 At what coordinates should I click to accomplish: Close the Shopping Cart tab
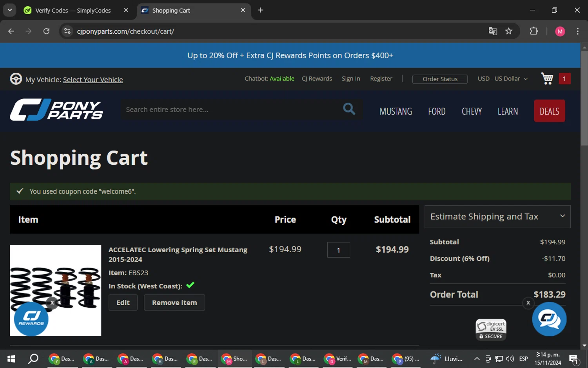(243, 10)
